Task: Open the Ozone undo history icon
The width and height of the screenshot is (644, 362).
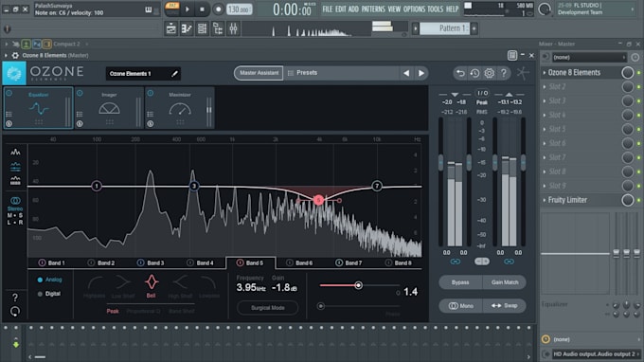Action: point(474,73)
